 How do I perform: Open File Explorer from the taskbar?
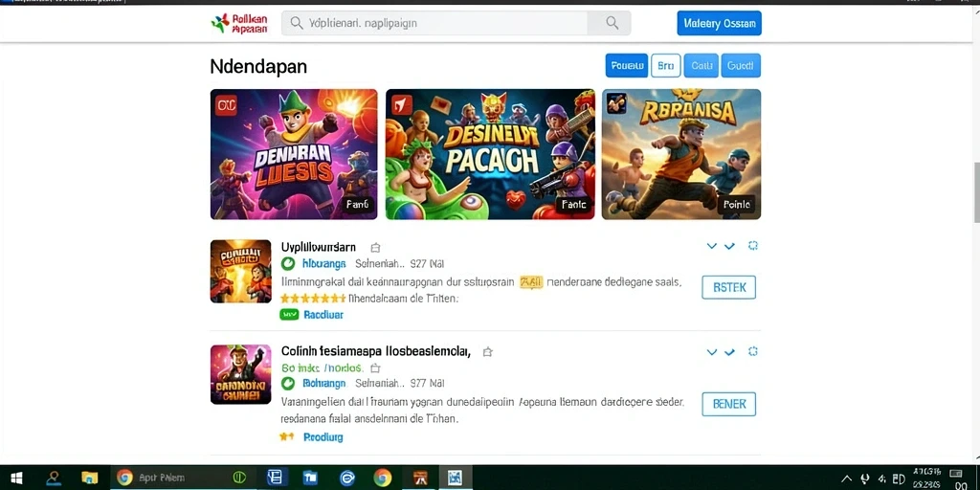coord(90,479)
